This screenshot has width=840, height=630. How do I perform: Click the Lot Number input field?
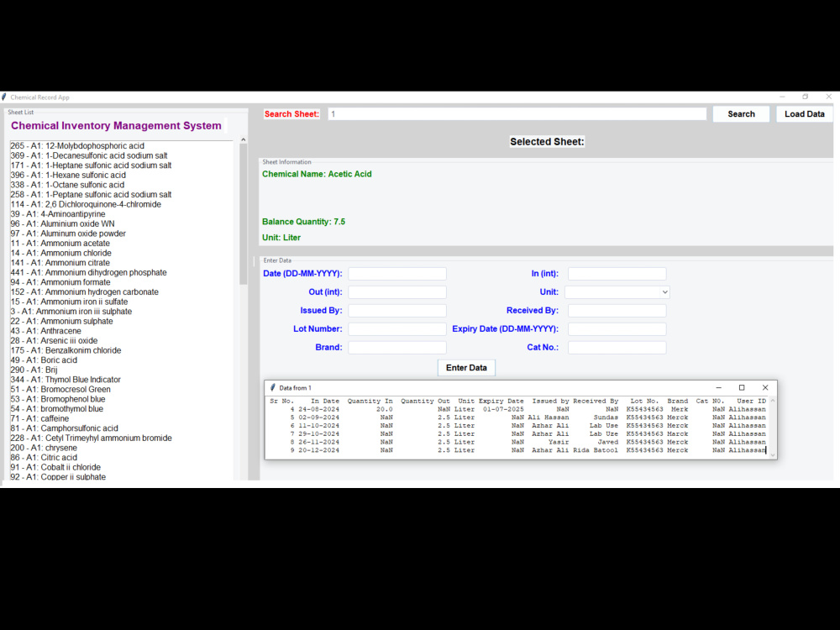(x=397, y=329)
